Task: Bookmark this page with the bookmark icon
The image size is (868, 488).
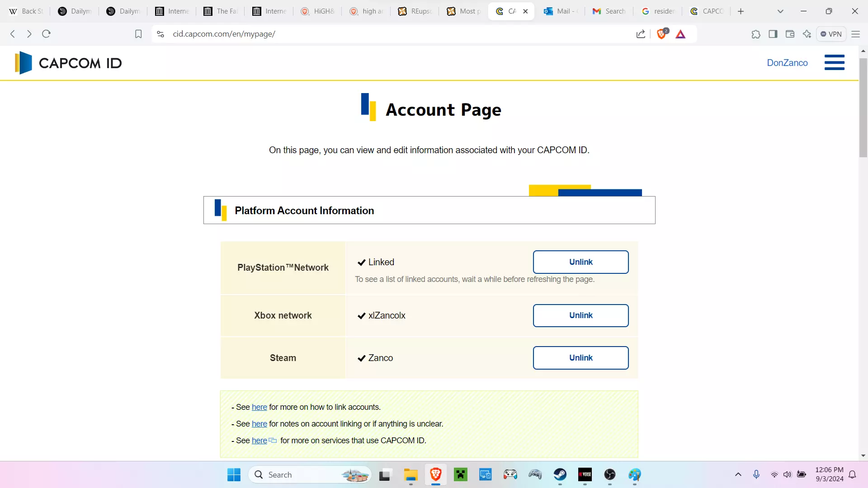Action: tap(138, 34)
